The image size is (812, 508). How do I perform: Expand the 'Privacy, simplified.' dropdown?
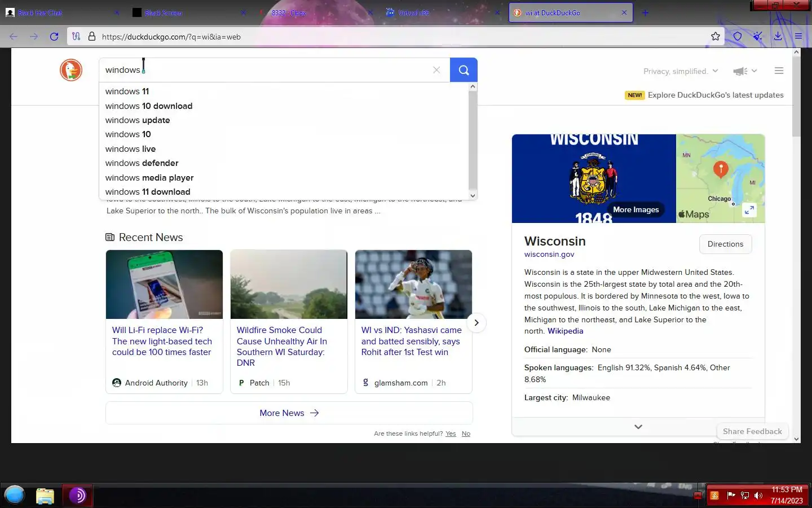click(681, 71)
